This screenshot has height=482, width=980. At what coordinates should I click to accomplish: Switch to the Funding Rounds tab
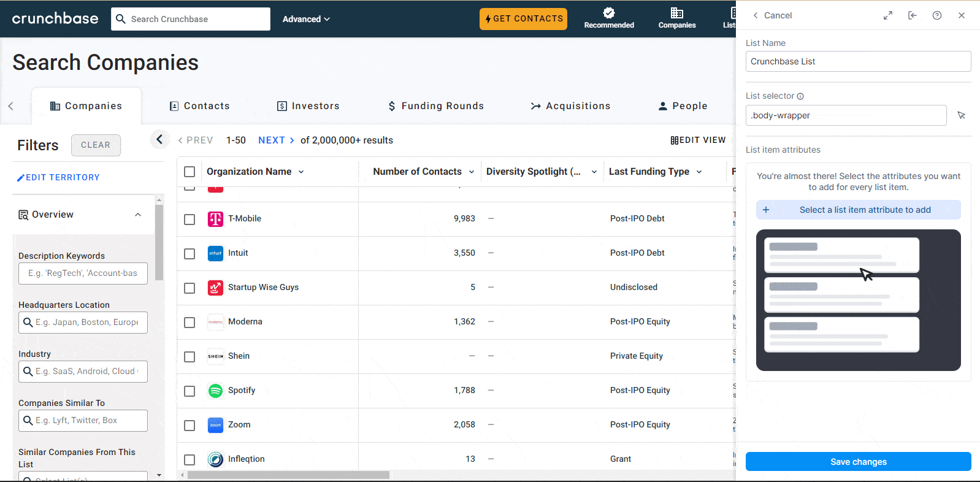coord(435,106)
